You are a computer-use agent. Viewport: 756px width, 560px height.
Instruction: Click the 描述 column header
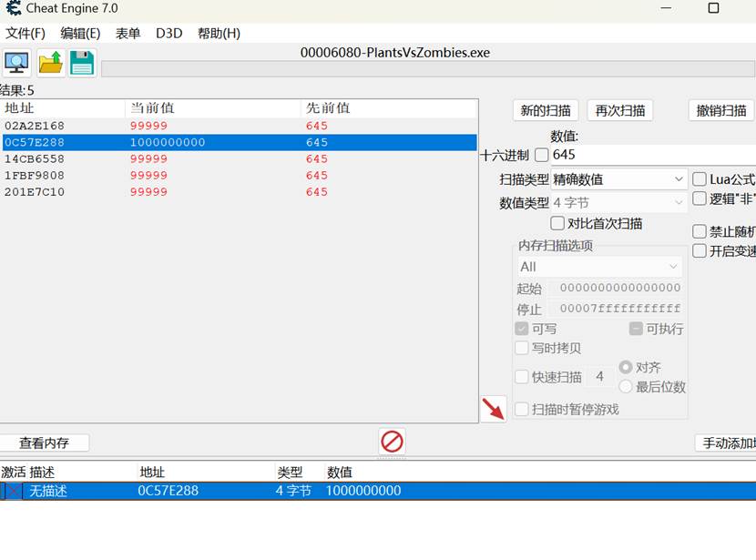(42, 473)
